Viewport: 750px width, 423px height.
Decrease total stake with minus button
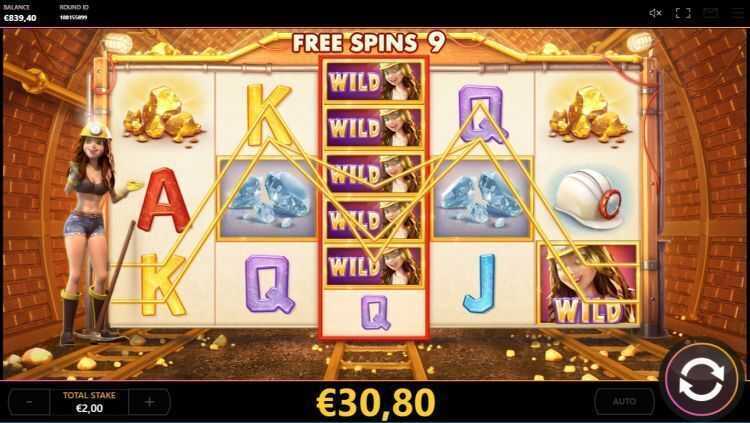click(x=29, y=401)
